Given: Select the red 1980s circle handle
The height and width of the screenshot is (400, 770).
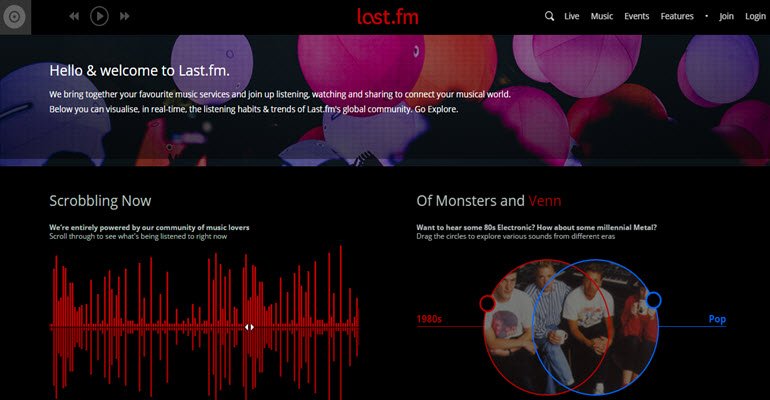Looking at the screenshot, I should point(487,303).
